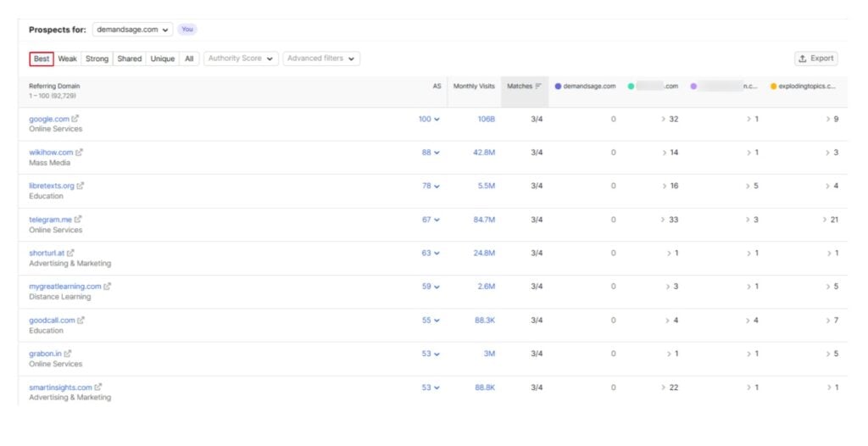Viewport: 868px width, 446px height.
Task: Expand authority score 53 for smartinsights.com
Action: click(431, 387)
